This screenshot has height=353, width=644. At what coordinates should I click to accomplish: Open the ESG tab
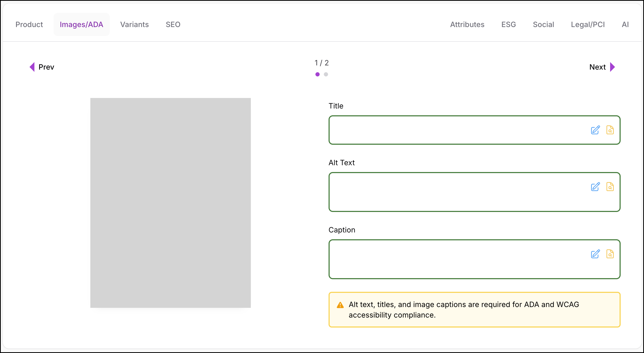(508, 24)
